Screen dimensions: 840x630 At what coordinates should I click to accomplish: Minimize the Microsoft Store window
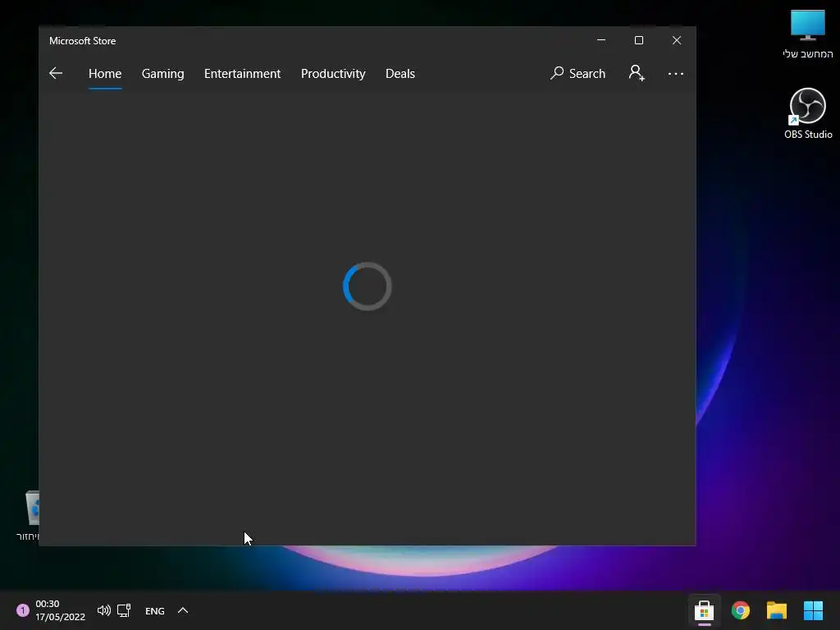tap(601, 40)
